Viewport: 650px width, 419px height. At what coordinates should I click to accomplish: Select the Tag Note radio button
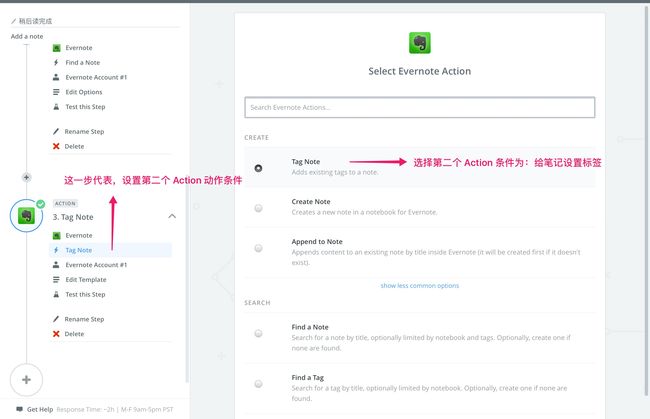coord(258,168)
